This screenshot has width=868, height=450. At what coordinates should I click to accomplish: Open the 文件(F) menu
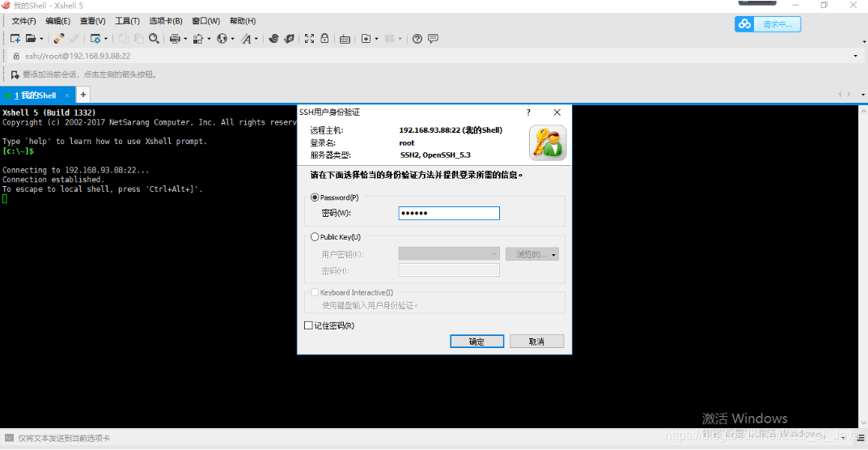[x=23, y=21]
